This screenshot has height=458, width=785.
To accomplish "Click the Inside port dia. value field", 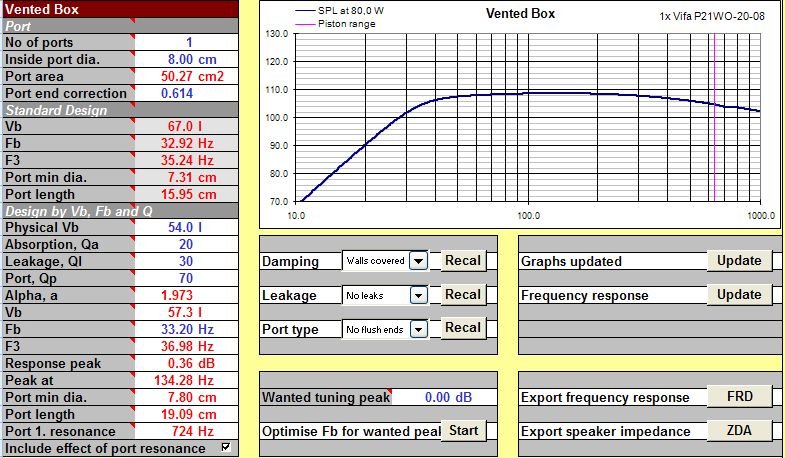I will click(x=188, y=59).
